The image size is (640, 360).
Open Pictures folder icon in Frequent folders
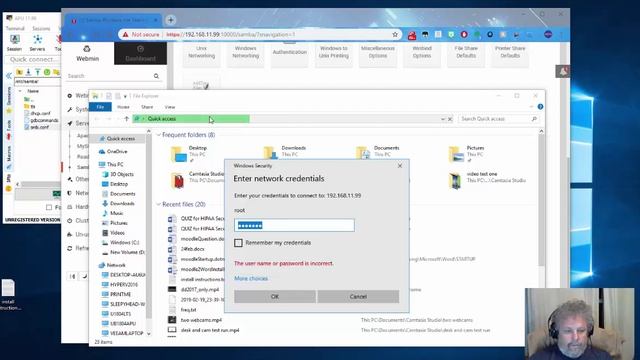click(456, 154)
